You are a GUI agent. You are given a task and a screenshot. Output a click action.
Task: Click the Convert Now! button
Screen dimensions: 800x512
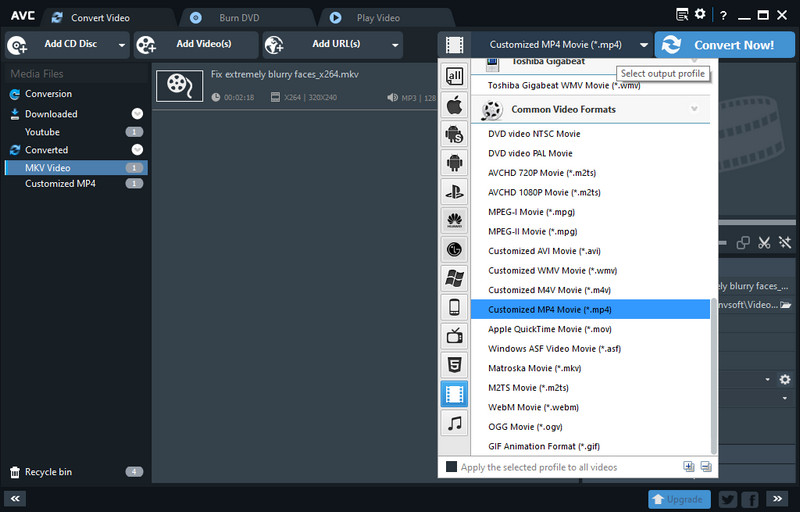pos(724,45)
